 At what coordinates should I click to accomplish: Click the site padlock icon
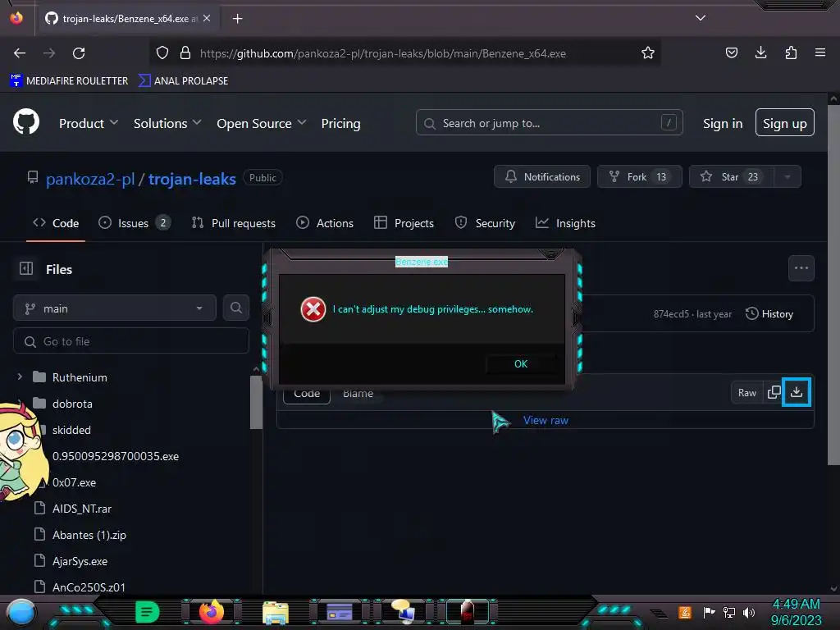point(185,53)
